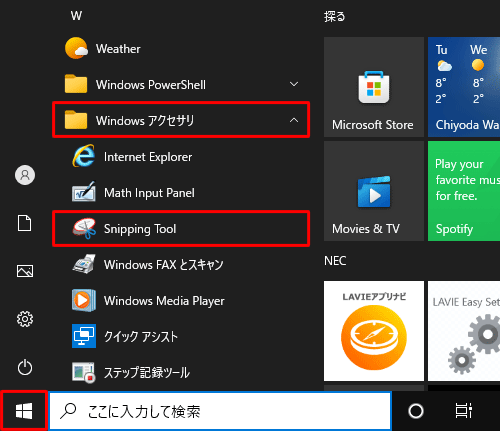
Task: Open Settings gear icon
Action: coord(25,319)
